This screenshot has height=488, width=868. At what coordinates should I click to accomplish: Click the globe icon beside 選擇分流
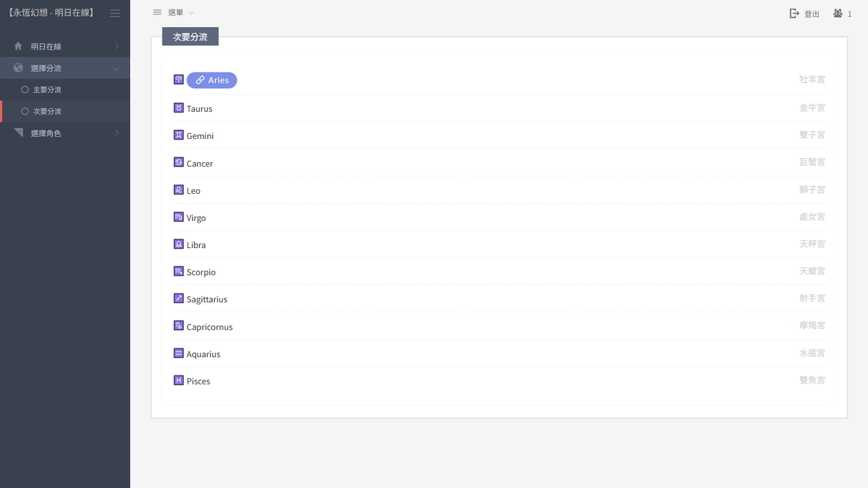click(x=18, y=68)
